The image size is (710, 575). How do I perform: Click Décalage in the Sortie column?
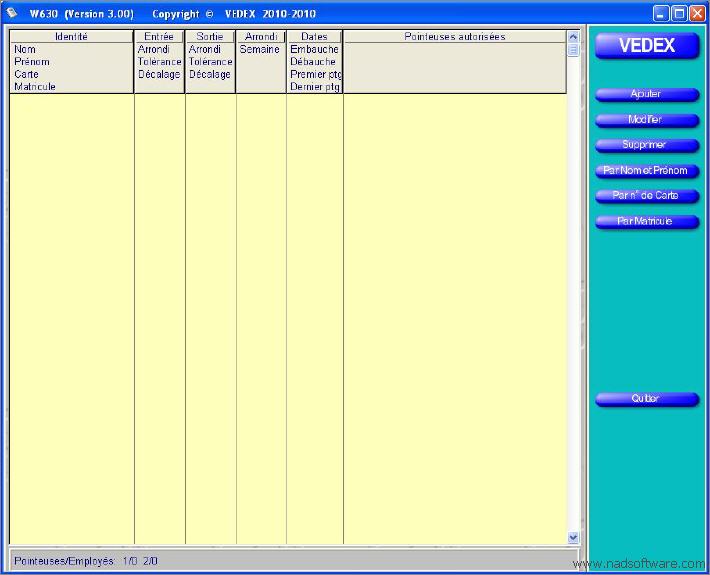pos(210,74)
